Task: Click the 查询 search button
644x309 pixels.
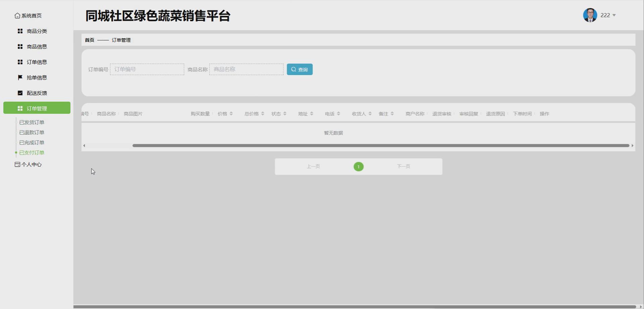Action: (300, 69)
